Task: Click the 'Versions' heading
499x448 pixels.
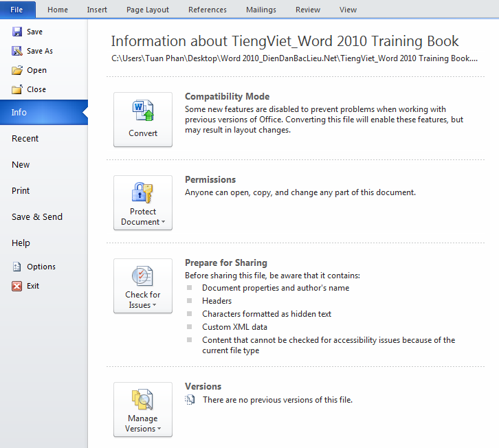Action: [x=203, y=386]
